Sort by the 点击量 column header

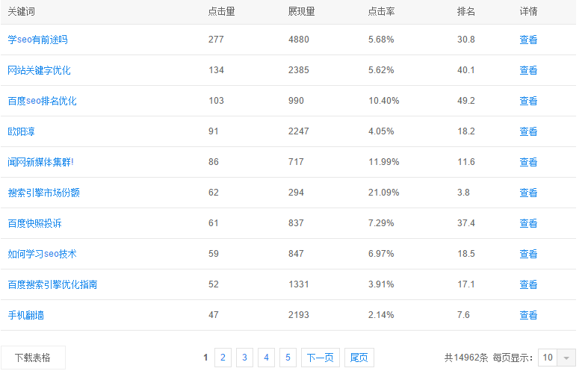(x=221, y=12)
